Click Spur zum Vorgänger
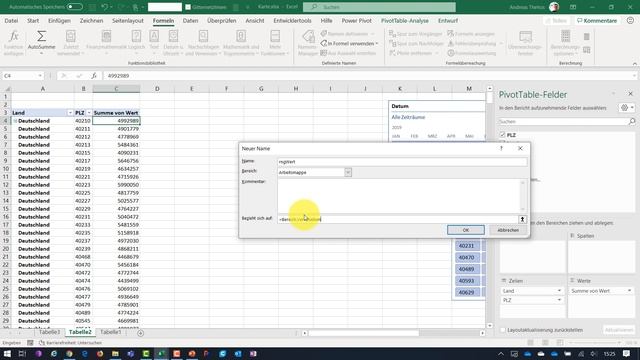The width and height of the screenshot is (640, 360). pyautogui.click(x=416, y=34)
